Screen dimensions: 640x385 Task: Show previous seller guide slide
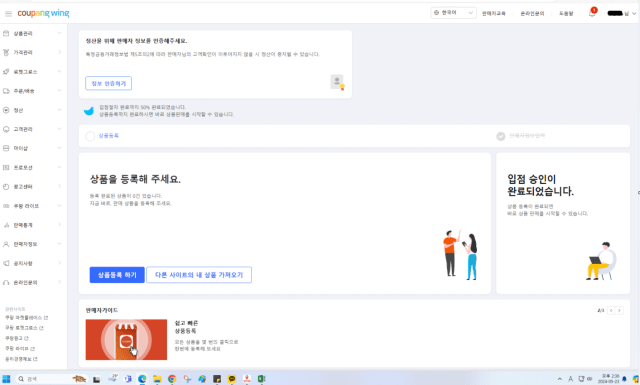click(x=611, y=311)
